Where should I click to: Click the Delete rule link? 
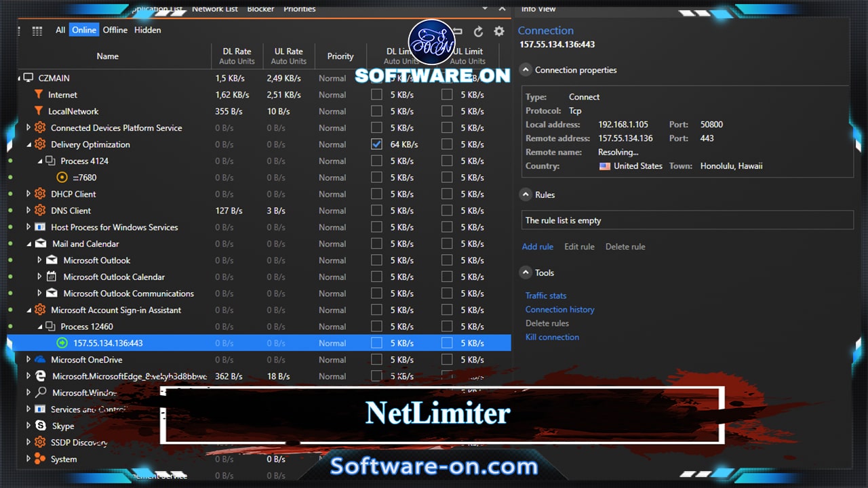625,247
